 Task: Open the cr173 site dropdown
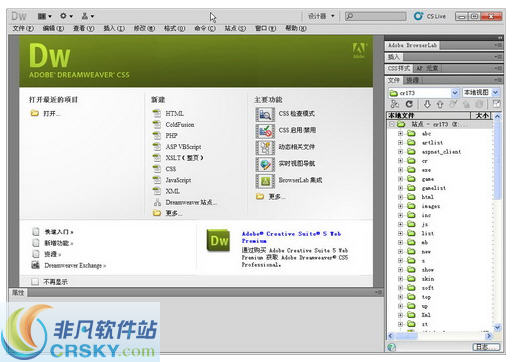(455, 93)
